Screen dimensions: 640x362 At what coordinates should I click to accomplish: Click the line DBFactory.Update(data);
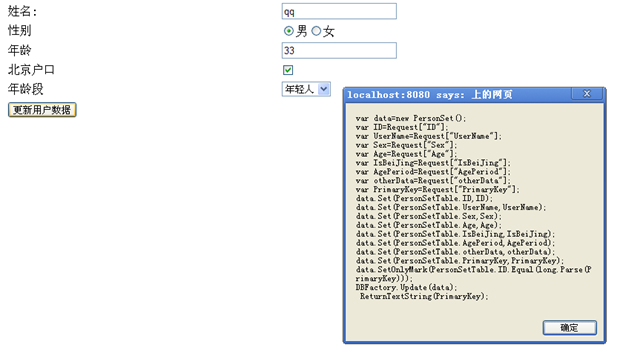click(x=406, y=287)
